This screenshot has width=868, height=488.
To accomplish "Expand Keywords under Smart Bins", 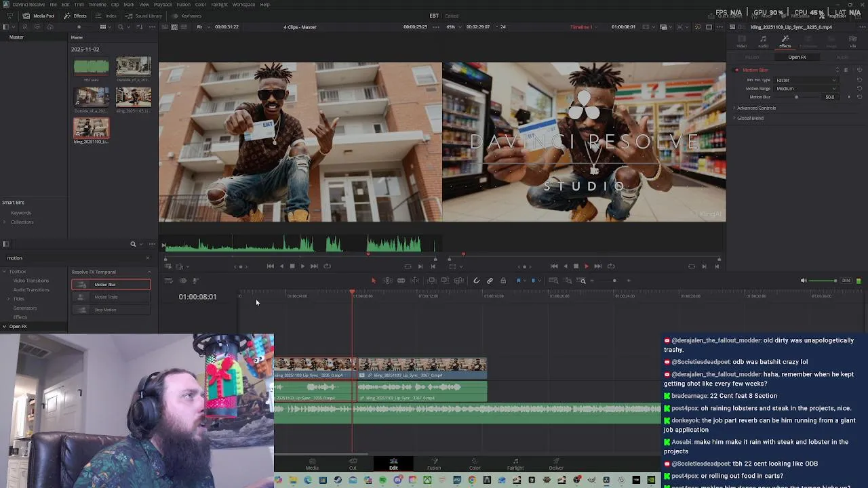I will pos(20,213).
